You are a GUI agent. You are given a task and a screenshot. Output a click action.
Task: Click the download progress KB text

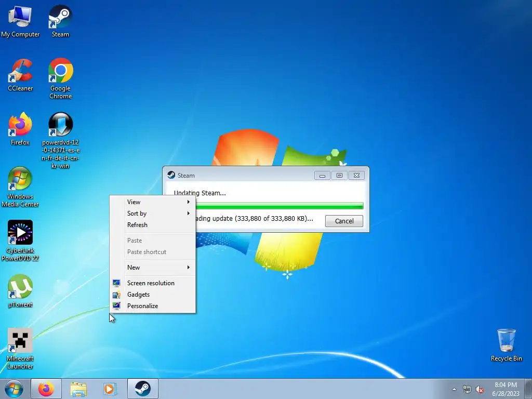(255, 219)
